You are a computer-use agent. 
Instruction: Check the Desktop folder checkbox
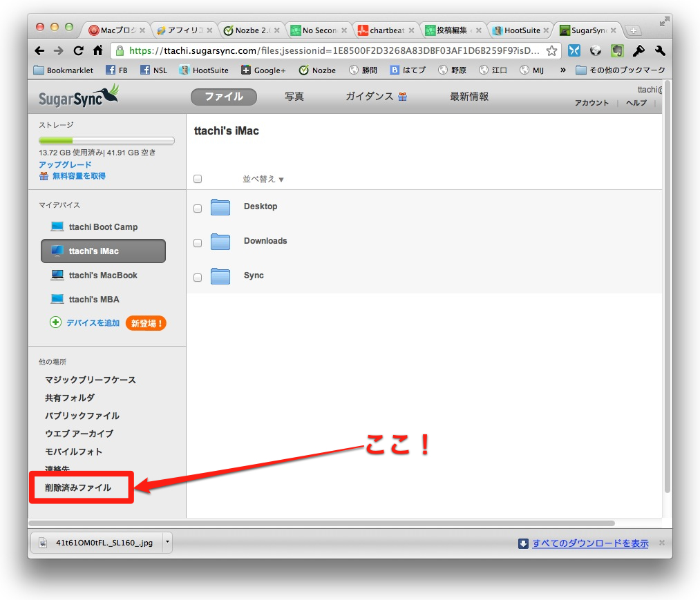pyautogui.click(x=198, y=209)
